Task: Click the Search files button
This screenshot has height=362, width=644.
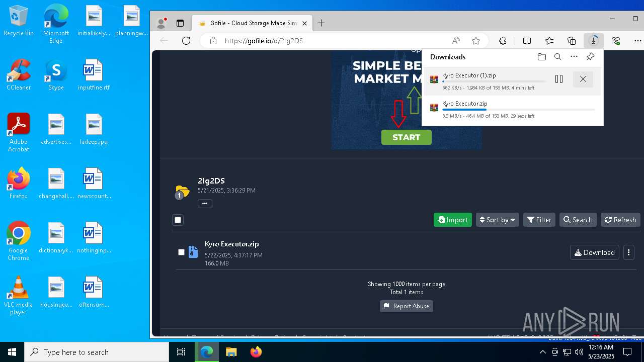Action: click(578, 220)
